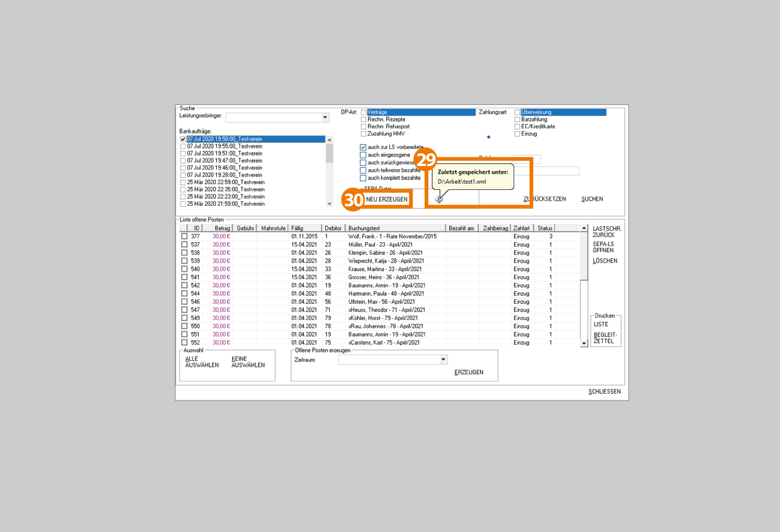The height and width of the screenshot is (532, 780).
Task: Select the row checkbox for ID 377
Action: 184,236
